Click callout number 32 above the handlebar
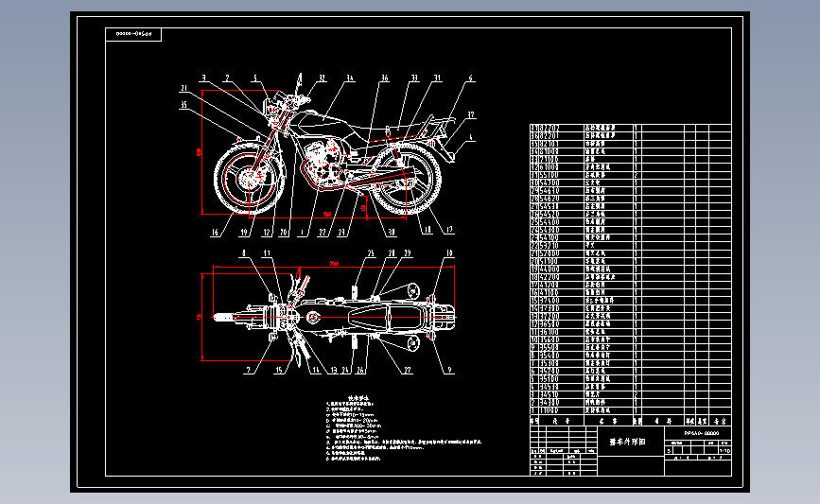Image resolution: width=820 pixels, height=504 pixels. [x=322, y=78]
